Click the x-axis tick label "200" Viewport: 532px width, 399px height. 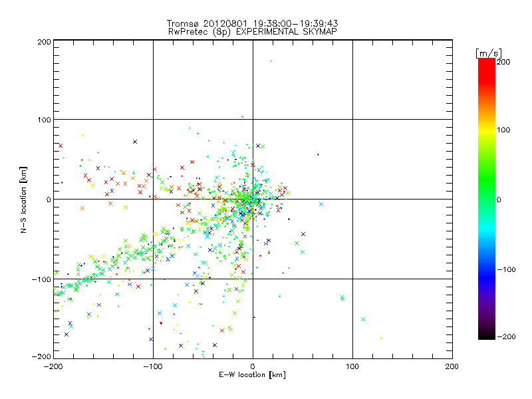tap(452, 366)
